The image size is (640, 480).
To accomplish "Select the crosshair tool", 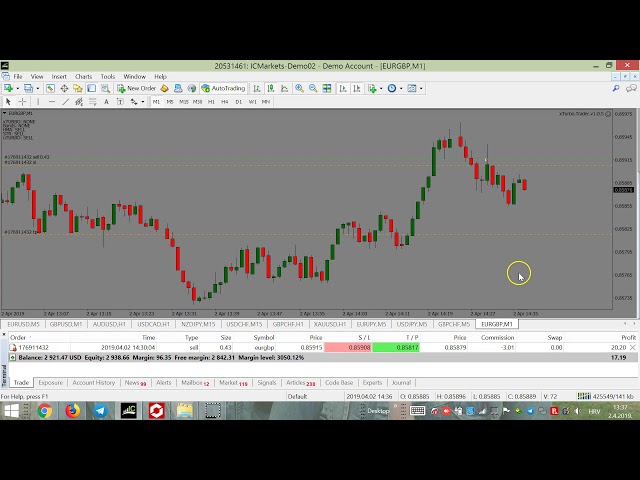I will click(x=22, y=102).
